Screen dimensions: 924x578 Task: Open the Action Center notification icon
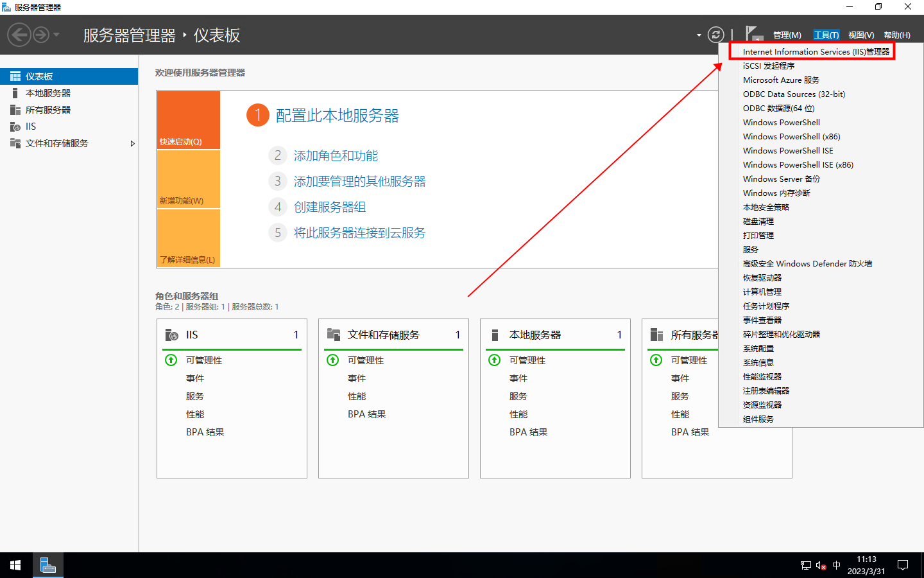(903, 565)
